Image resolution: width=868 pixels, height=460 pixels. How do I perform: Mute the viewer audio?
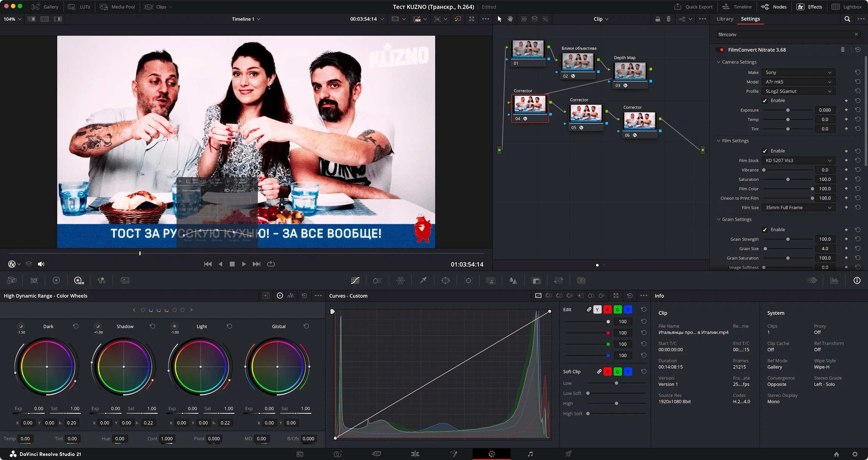coord(41,264)
